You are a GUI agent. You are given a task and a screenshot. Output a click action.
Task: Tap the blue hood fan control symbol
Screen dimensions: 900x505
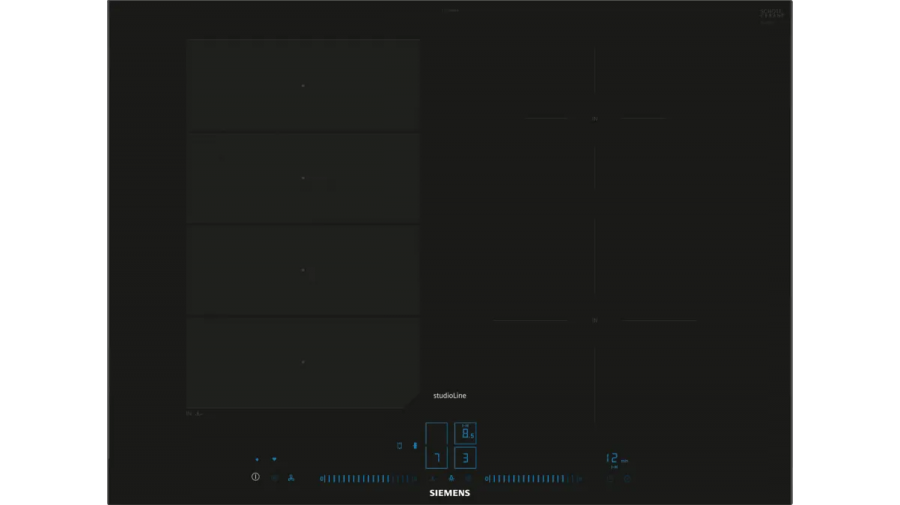291,477
